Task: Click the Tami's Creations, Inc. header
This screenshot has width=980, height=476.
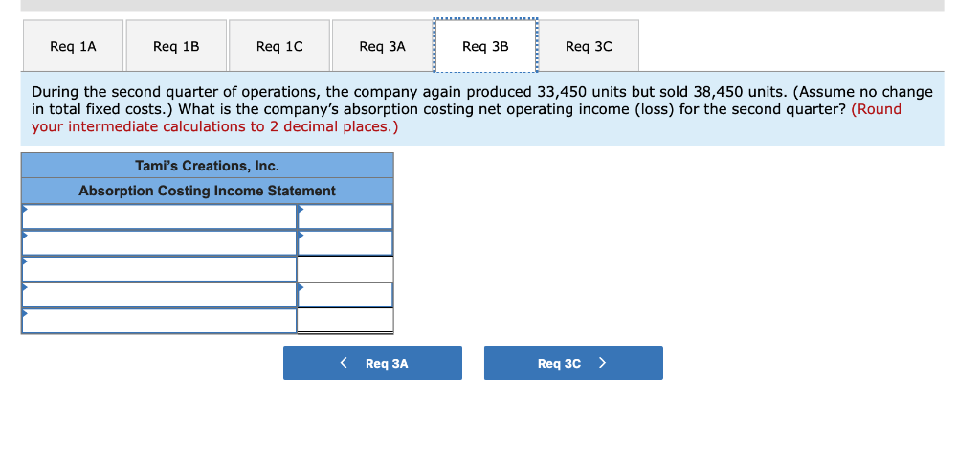Action: point(208,166)
